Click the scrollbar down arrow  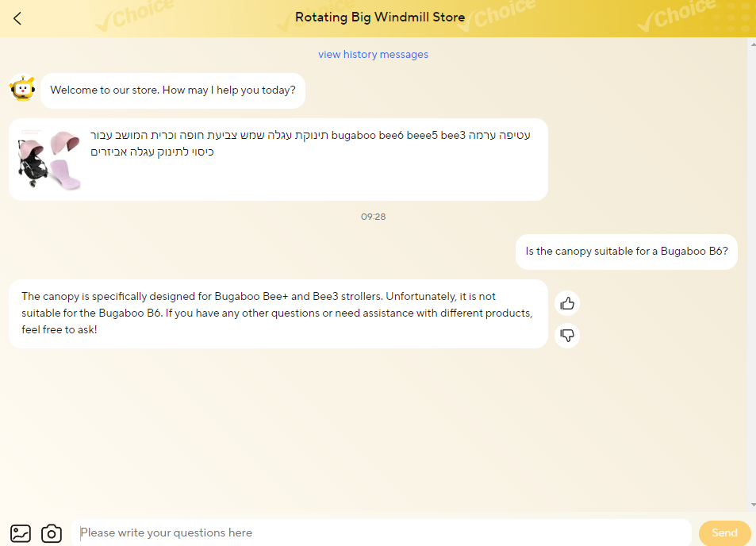pos(751,505)
